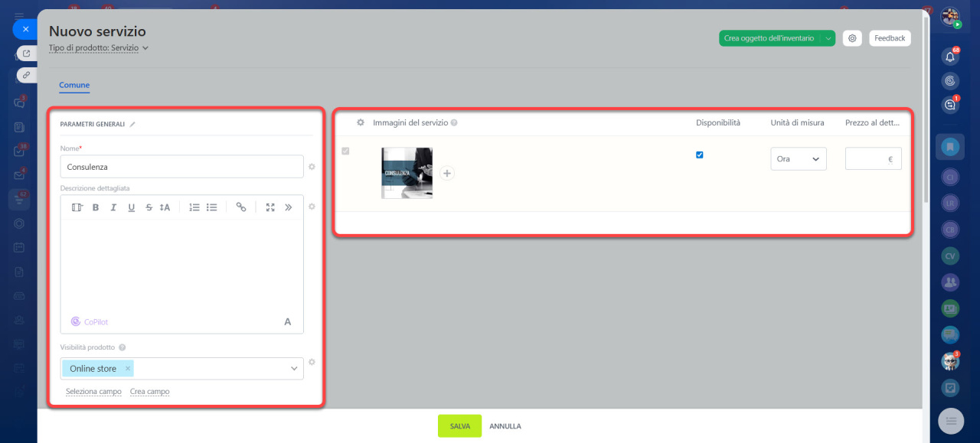This screenshot has width=980, height=443.
Task: Click the Crea campo link
Action: tap(149, 392)
